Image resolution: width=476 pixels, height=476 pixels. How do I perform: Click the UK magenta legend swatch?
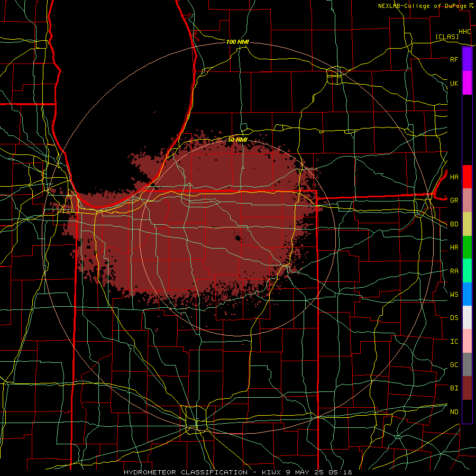467,83
